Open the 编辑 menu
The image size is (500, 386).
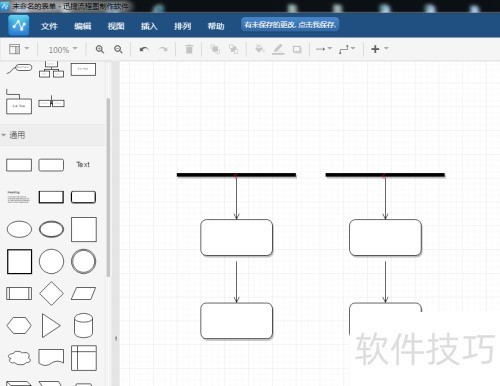83,26
